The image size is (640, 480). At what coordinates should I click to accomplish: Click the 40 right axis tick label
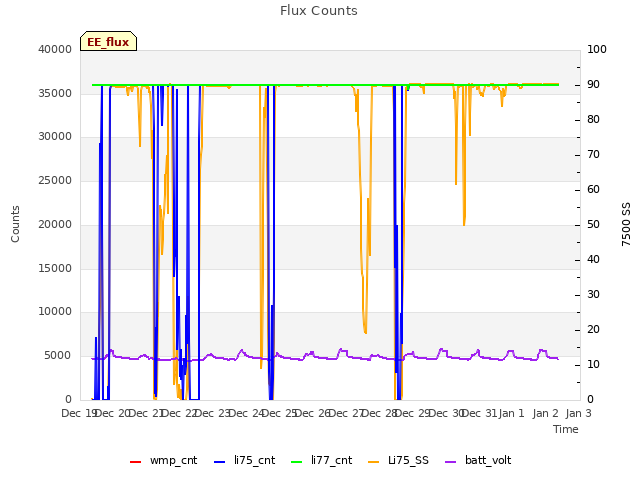point(593,260)
